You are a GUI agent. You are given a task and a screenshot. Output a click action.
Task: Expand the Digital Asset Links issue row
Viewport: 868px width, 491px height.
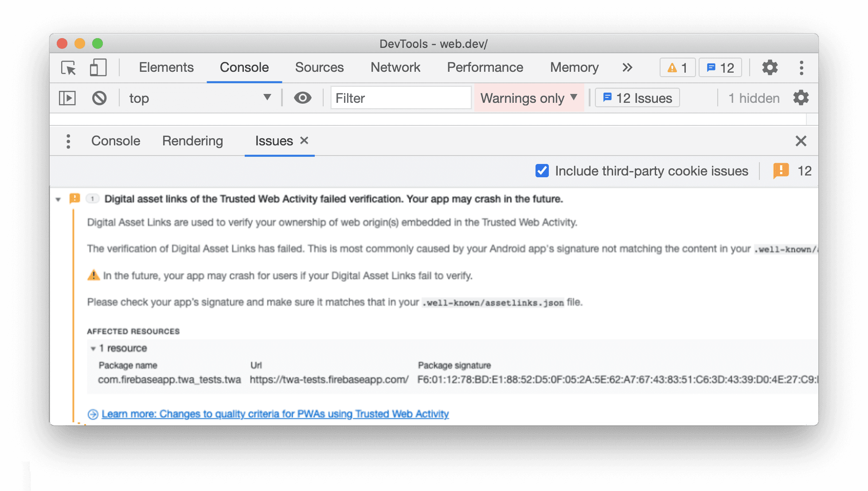(x=58, y=199)
